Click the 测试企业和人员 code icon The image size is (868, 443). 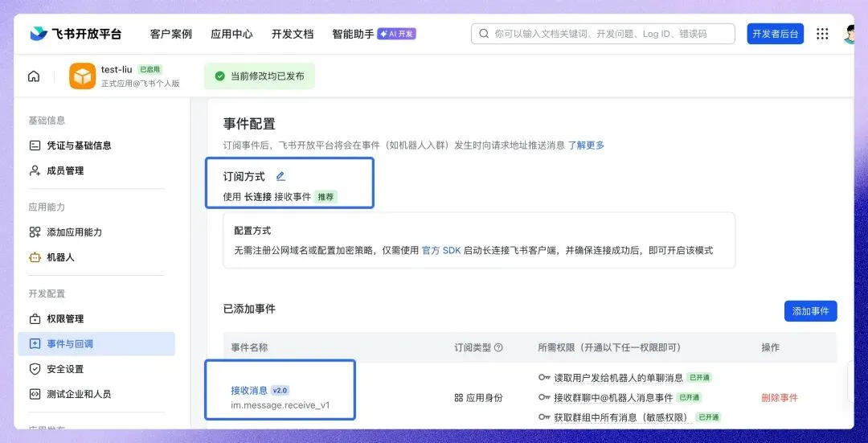pos(35,394)
